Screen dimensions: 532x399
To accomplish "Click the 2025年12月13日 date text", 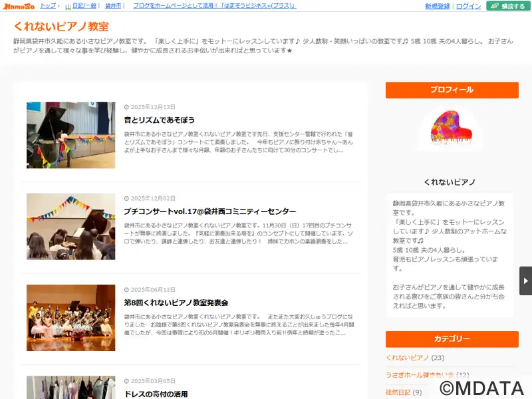I will (x=153, y=107).
